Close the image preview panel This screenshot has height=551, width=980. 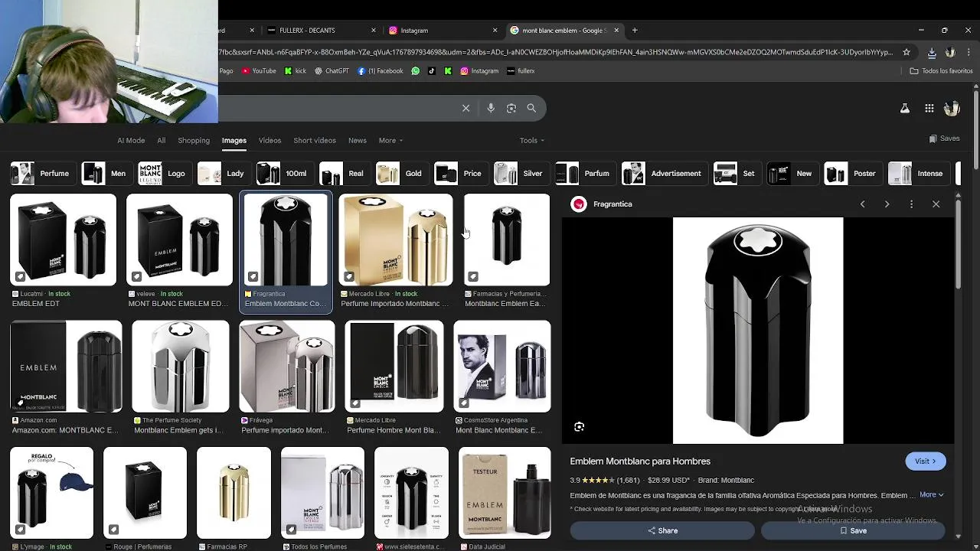936,204
